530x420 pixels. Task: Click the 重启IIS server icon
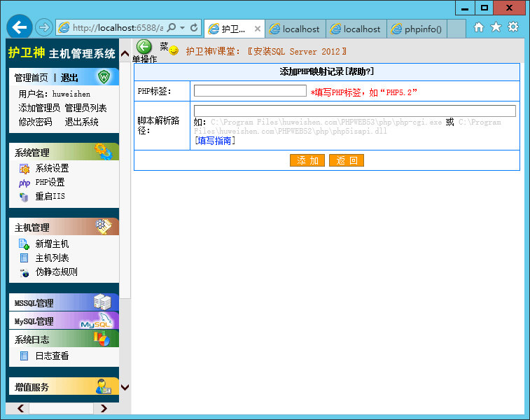(24, 197)
